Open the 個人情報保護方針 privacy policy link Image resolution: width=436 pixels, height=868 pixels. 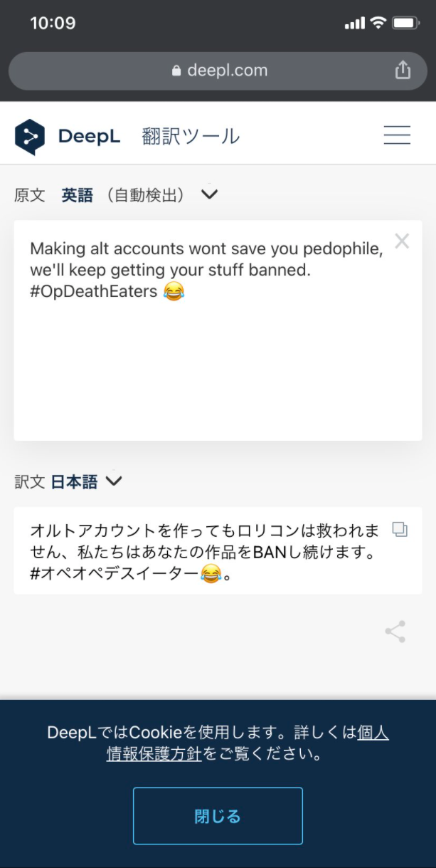coord(248,743)
